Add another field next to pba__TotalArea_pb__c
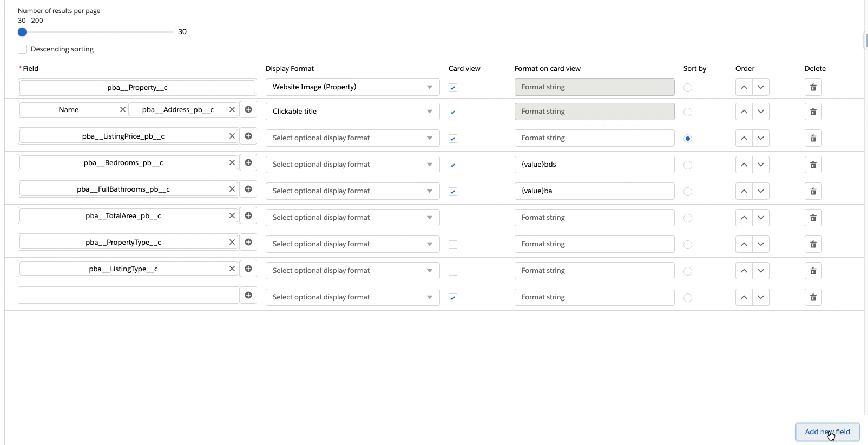The width and height of the screenshot is (868, 445). 248,215
